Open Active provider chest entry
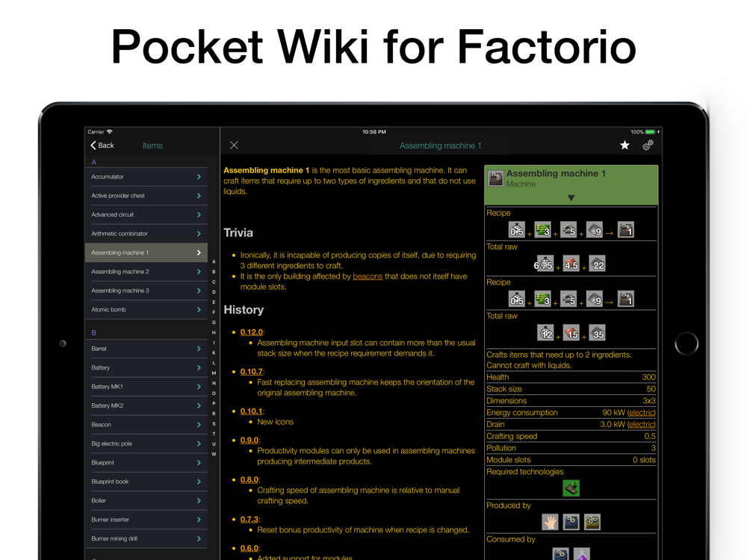The height and width of the screenshot is (560, 747). 146,196
